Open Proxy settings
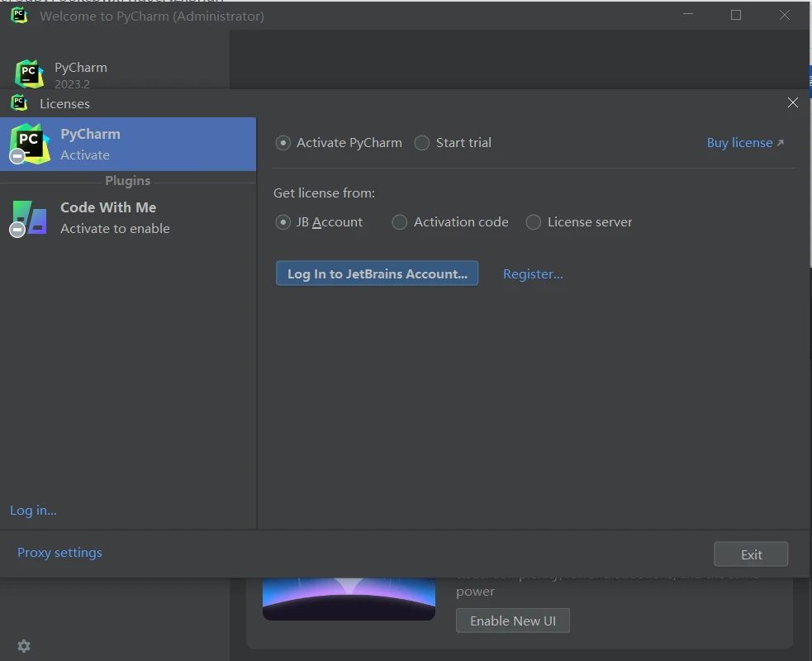The height and width of the screenshot is (661, 812). click(x=59, y=553)
